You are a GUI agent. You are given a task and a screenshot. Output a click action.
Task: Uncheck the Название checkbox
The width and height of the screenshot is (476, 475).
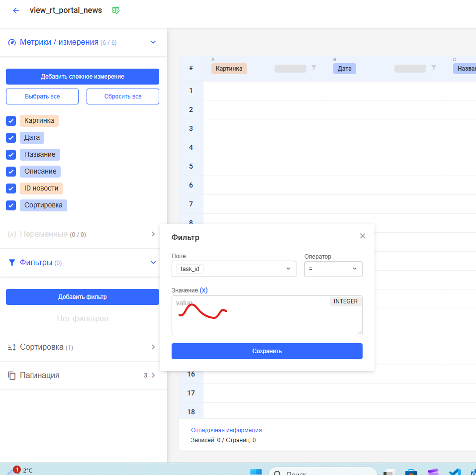coord(11,155)
